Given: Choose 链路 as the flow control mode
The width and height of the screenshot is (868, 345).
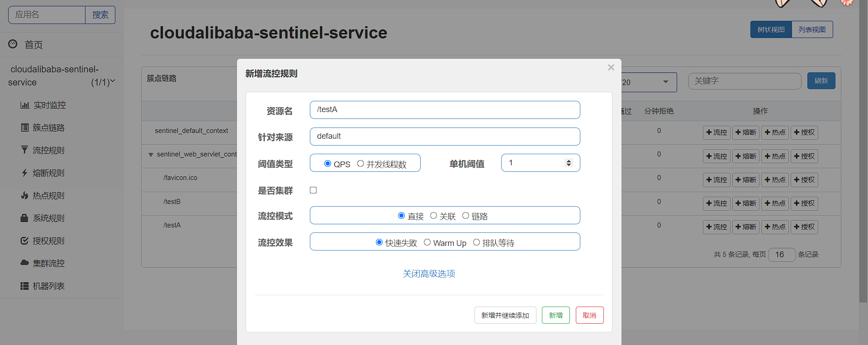Looking at the screenshot, I should [465, 216].
